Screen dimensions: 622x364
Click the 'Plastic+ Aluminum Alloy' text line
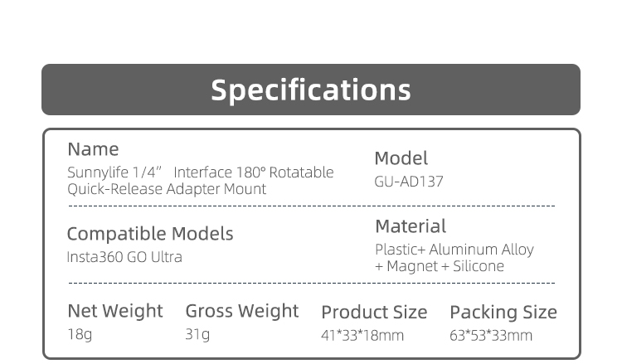click(454, 250)
